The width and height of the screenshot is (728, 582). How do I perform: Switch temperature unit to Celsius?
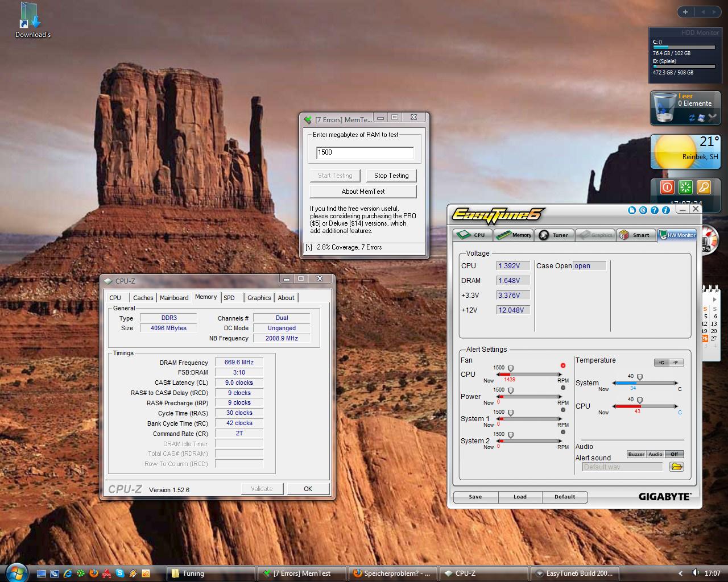click(x=661, y=363)
